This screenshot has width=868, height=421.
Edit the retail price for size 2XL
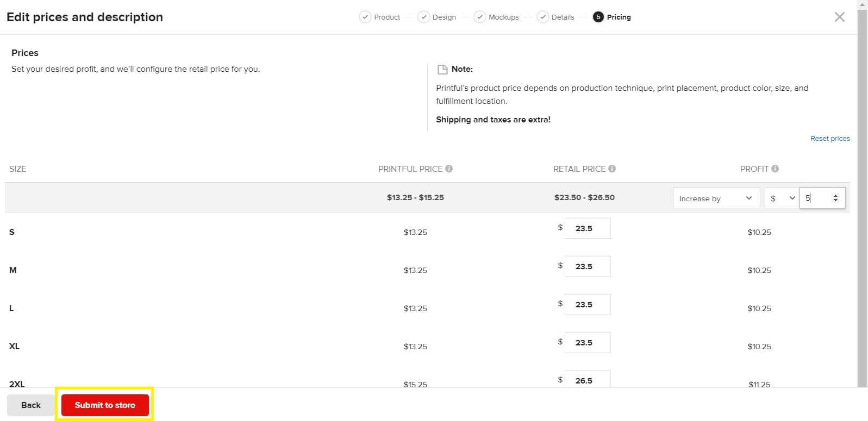[588, 379]
